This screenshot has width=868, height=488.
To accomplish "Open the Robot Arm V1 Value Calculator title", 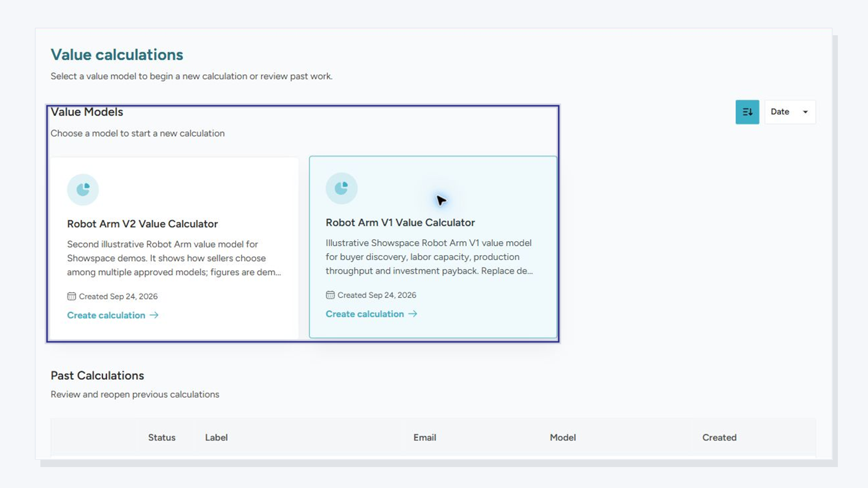I will pos(400,222).
